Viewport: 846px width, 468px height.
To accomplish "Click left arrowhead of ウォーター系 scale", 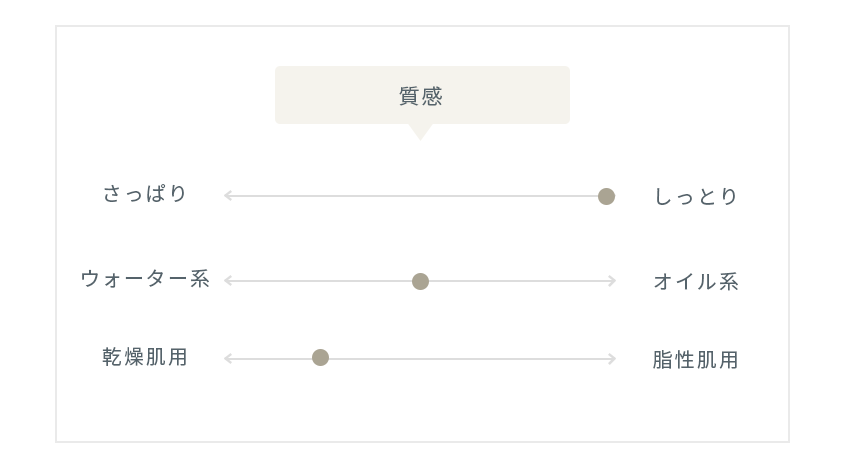I will click(228, 281).
